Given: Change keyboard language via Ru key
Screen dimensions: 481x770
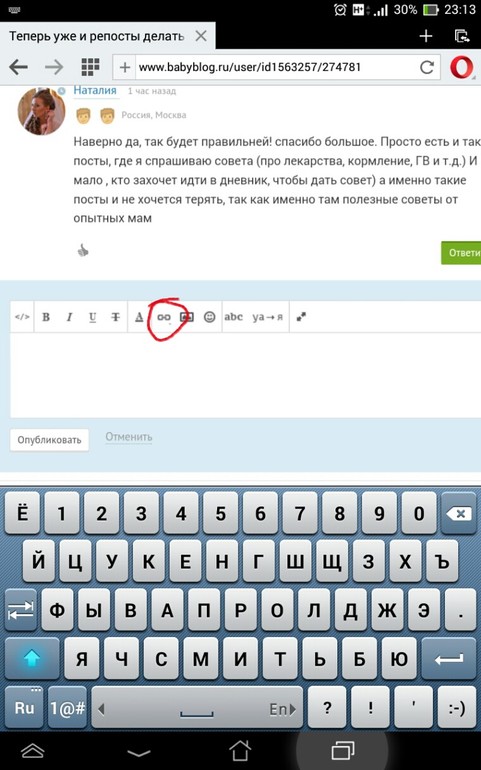Looking at the screenshot, I should (25, 708).
